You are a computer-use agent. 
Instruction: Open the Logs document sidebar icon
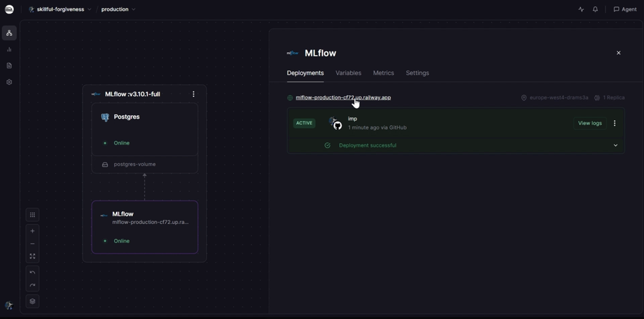click(9, 66)
